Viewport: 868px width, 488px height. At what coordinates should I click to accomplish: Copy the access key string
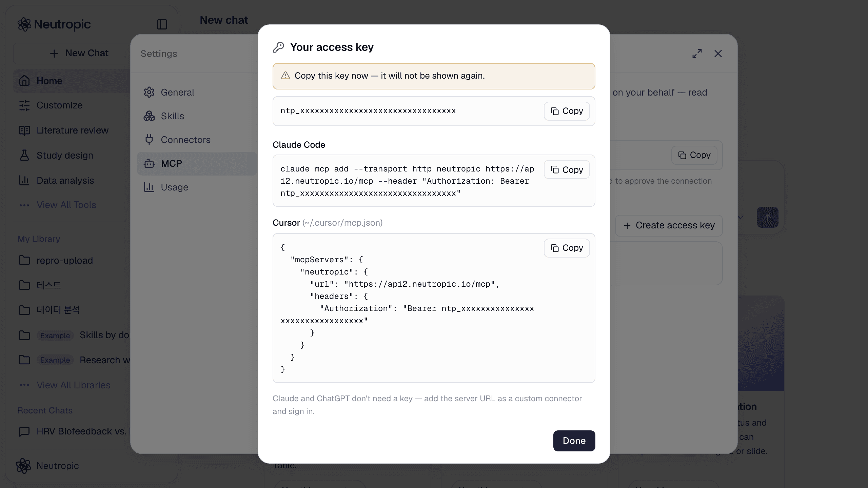pyautogui.click(x=567, y=111)
